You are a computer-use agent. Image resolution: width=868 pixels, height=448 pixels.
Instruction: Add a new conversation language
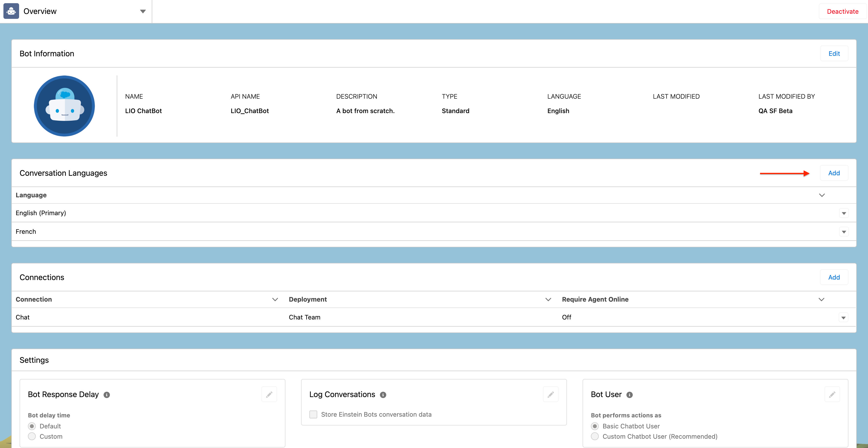point(834,173)
